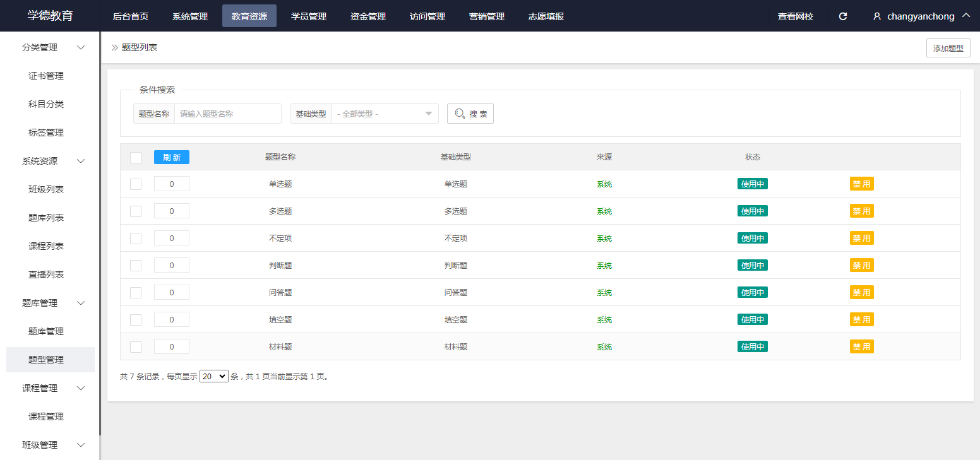The width and height of the screenshot is (980, 460).
Task: Click the sidebar vertical scrollbar
Action: 100,233
